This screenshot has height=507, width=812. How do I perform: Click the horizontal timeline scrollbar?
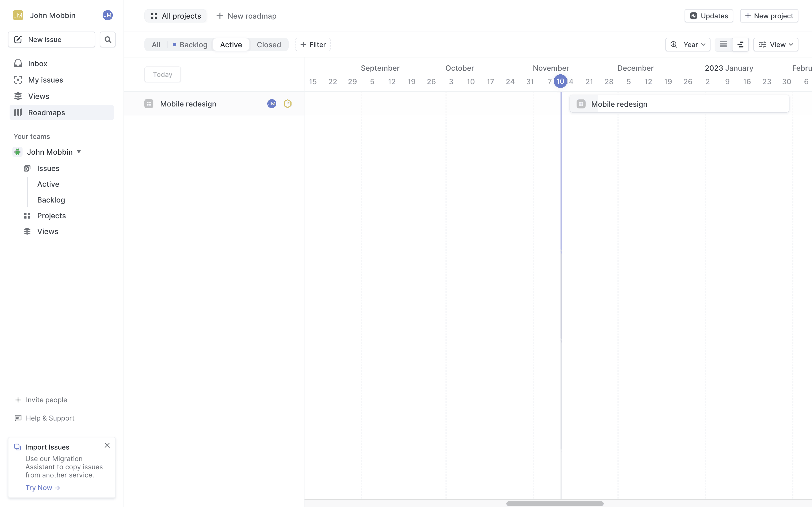[555, 503]
